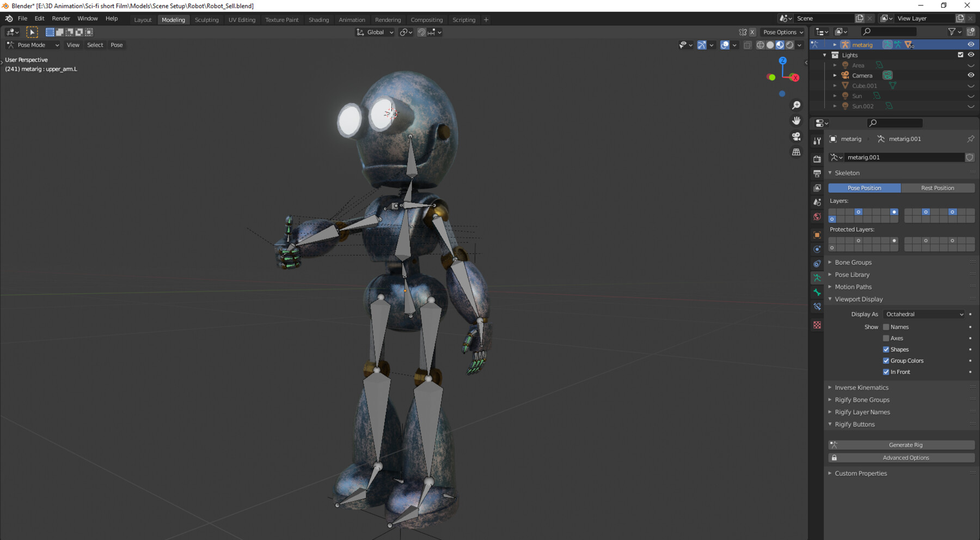
Task: Open the Object Data Properties tab
Action: click(817, 277)
